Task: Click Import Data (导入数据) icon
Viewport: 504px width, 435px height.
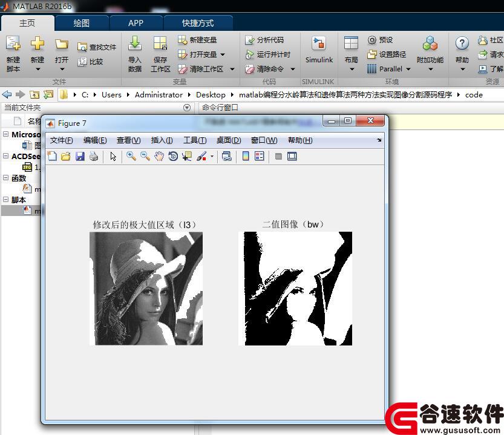Action: (x=135, y=43)
